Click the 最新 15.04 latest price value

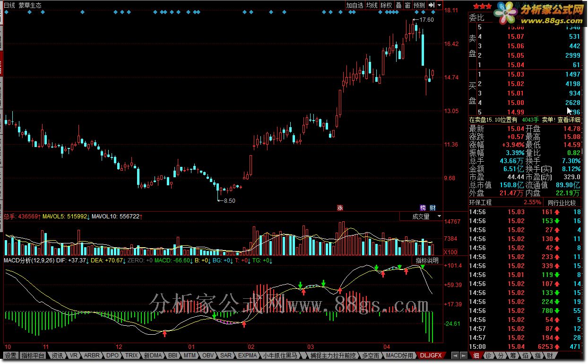click(x=516, y=129)
